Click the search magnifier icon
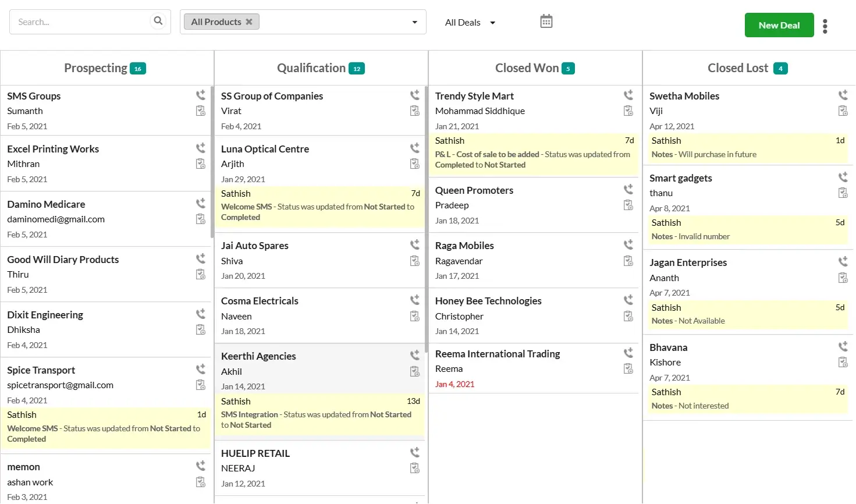The height and width of the screenshot is (504, 856). click(x=158, y=20)
